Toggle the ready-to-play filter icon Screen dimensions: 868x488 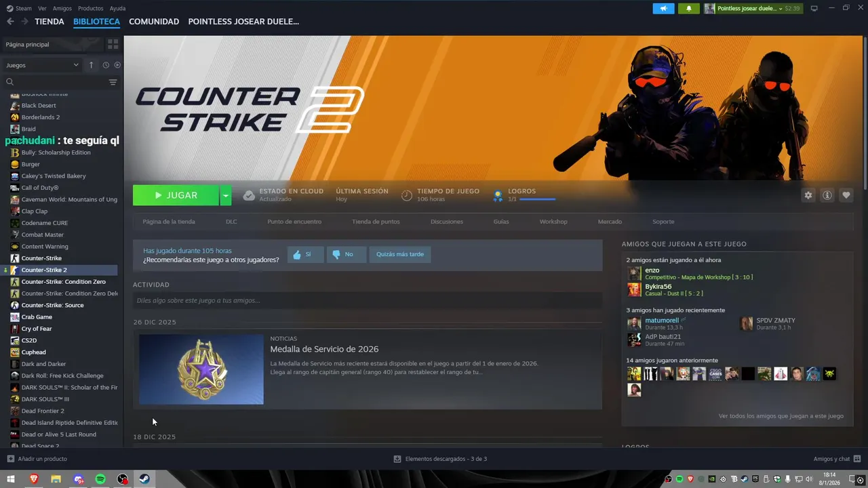pos(117,65)
